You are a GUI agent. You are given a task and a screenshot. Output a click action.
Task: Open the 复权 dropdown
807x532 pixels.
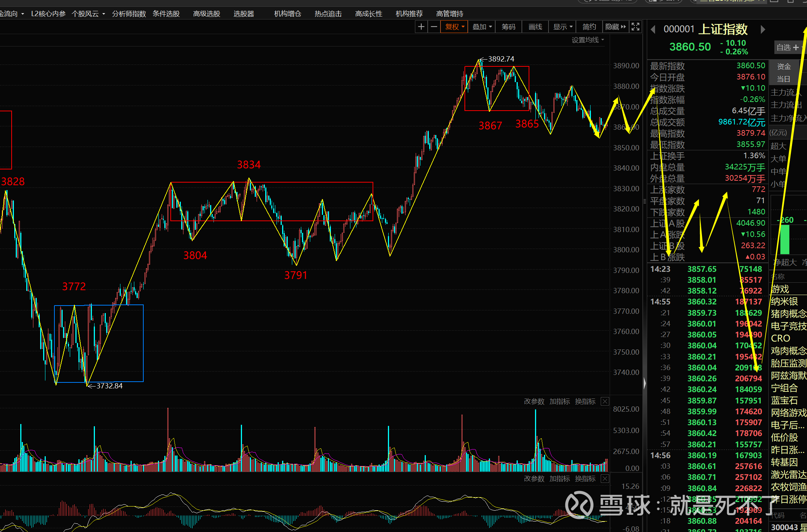tap(454, 27)
